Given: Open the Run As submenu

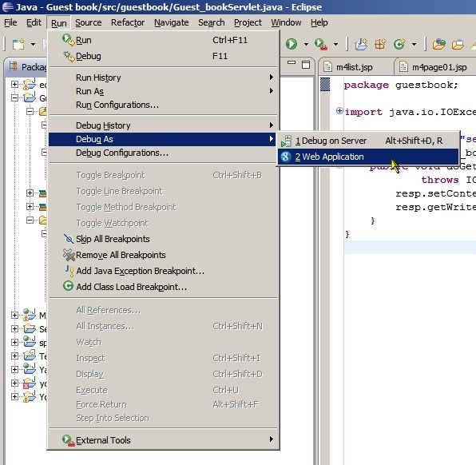Looking at the screenshot, I should point(163,91).
